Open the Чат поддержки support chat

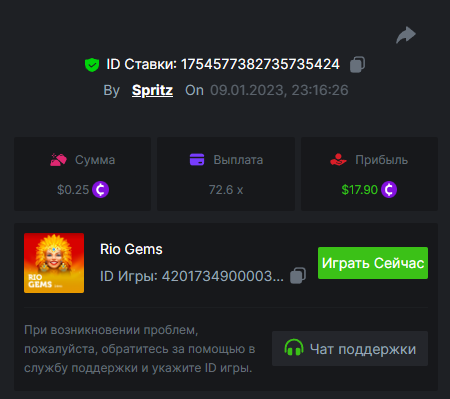click(350, 348)
